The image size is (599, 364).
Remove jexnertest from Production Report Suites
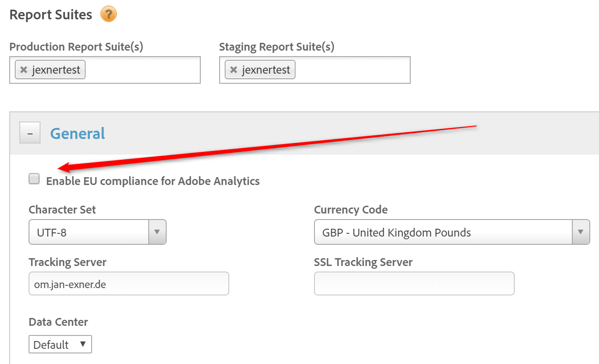point(24,70)
